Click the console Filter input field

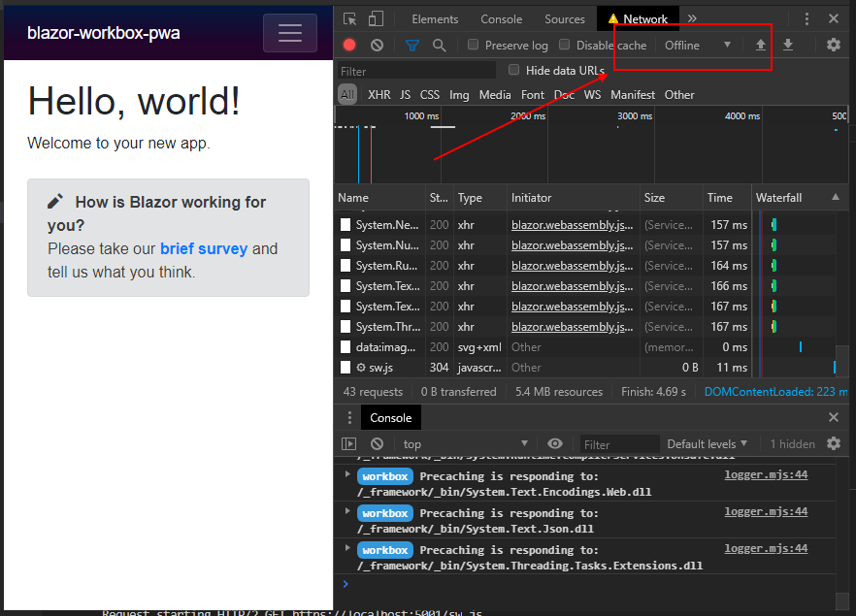pos(618,444)
